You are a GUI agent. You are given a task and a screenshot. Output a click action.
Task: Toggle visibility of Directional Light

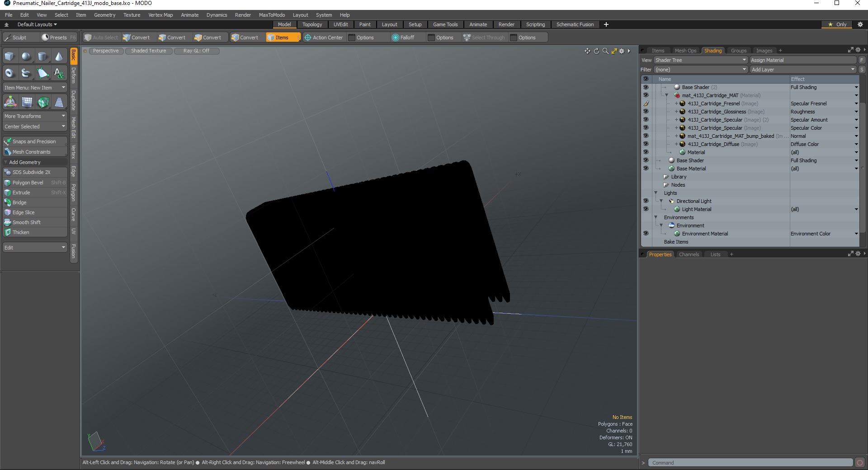coord(646,201)
